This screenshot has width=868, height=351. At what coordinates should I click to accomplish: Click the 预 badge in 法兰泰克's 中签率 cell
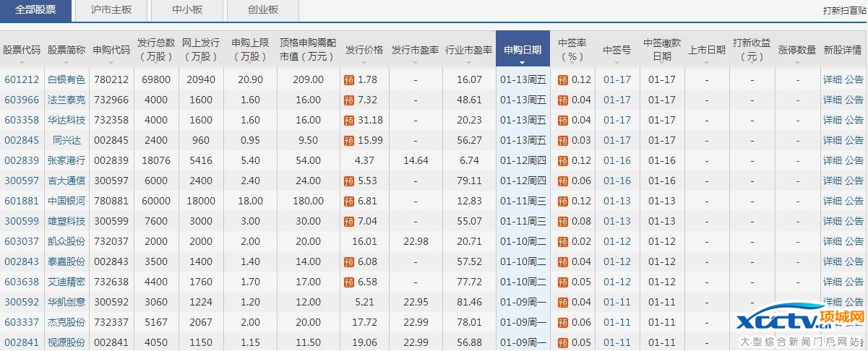pos(562,100)
